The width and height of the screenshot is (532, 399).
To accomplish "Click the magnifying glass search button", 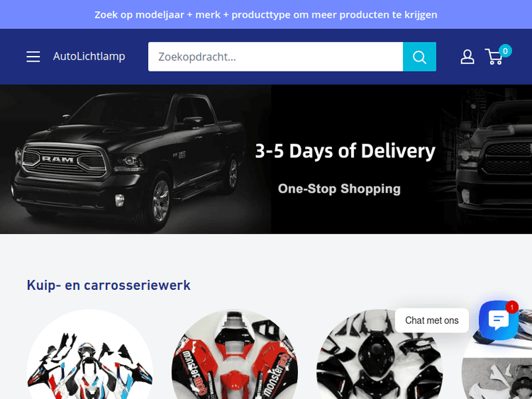I will click(419, 57).
